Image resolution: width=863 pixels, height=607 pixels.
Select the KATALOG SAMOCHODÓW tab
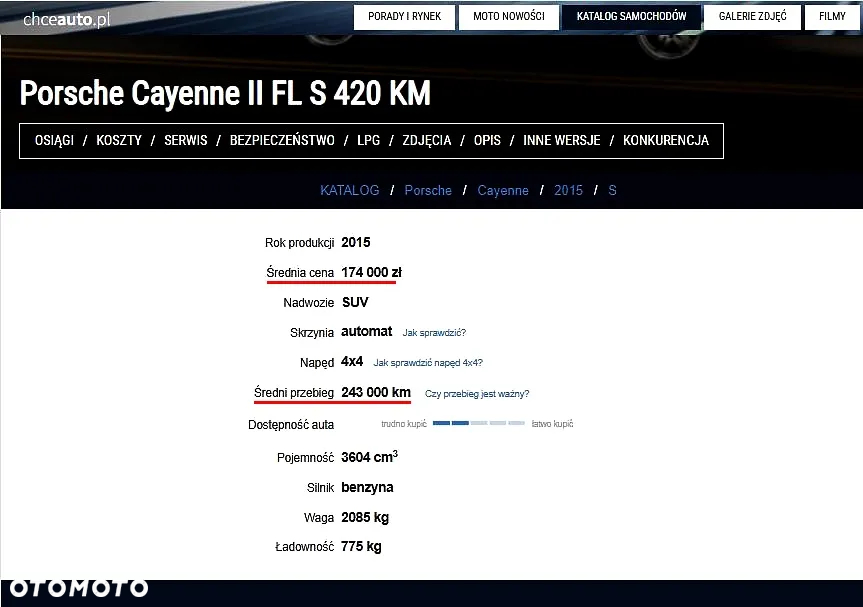tap(631, 17)
